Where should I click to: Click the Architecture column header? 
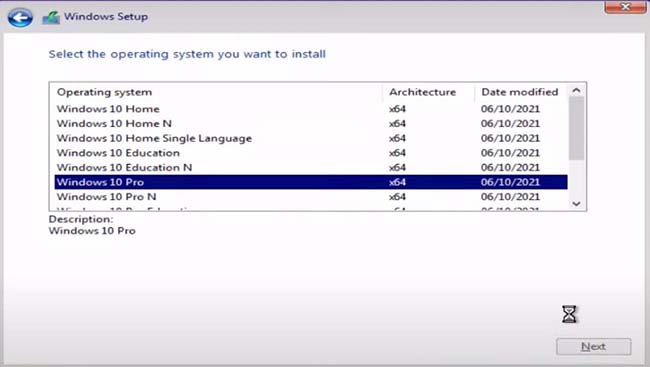(428, 92)
